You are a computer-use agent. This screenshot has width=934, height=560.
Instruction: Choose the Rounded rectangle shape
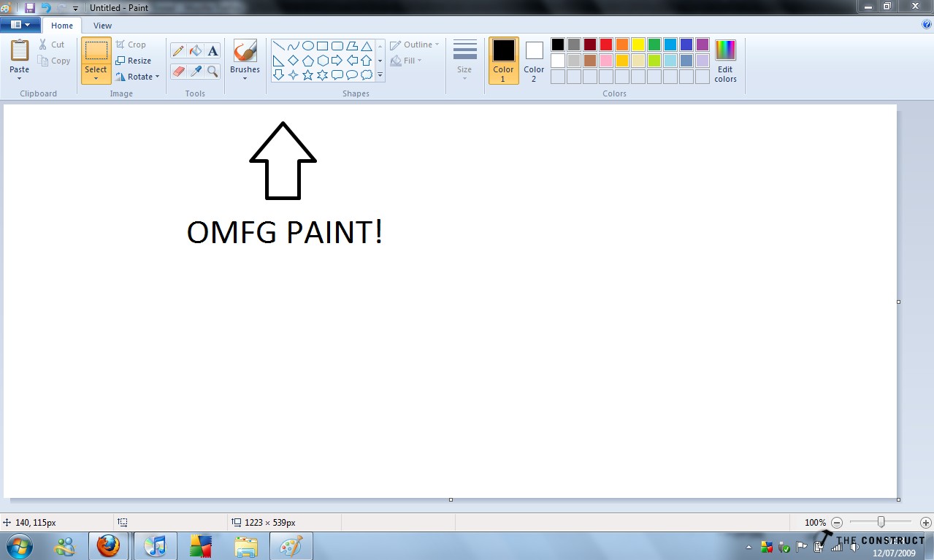point(337,46)
